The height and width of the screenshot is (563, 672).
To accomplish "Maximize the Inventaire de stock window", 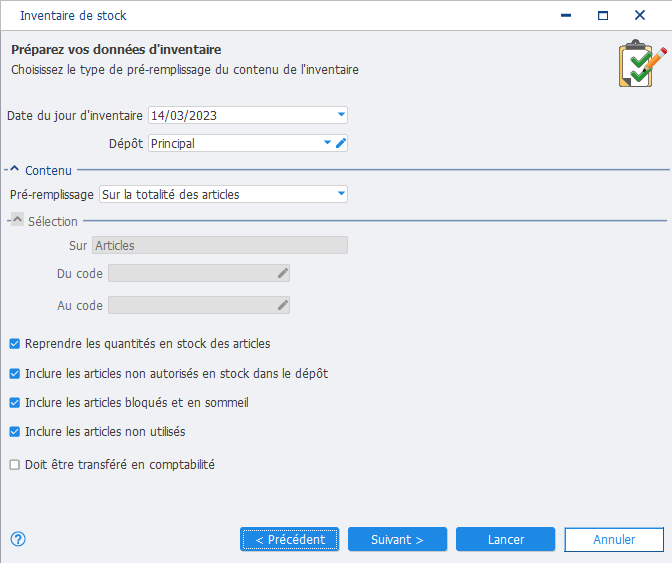I will pos(603,15).
